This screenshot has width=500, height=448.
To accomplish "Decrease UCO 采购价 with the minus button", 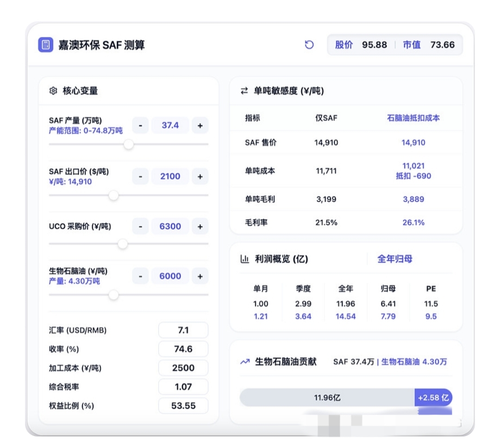I will (140, 226).
